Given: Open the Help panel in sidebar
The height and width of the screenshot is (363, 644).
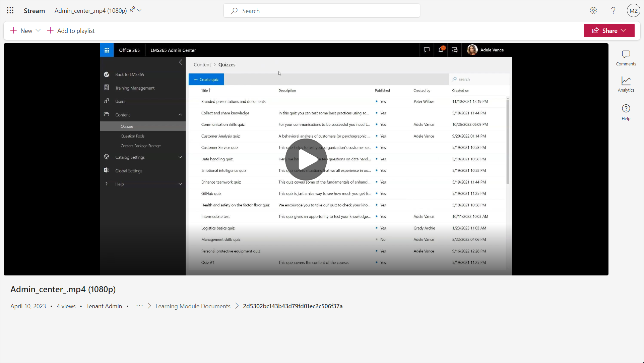Looking at the screenshot, I should click(626, 112).
